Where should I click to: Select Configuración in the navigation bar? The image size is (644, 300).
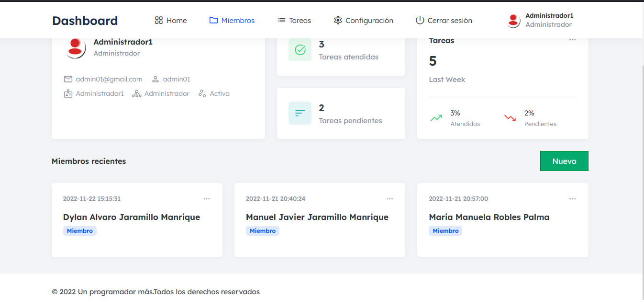click(x=369, y=21)
